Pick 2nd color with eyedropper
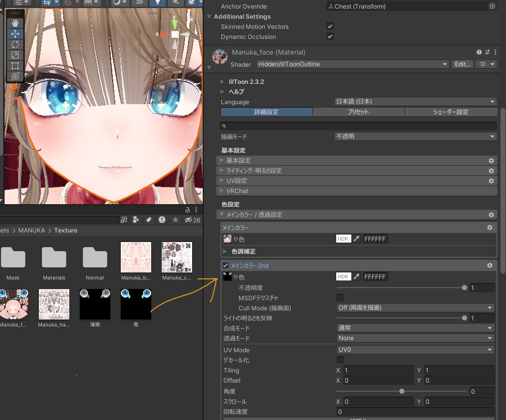The width and height of the screenshot is (506, 420). pyautogui.click(x=356, y=276)
